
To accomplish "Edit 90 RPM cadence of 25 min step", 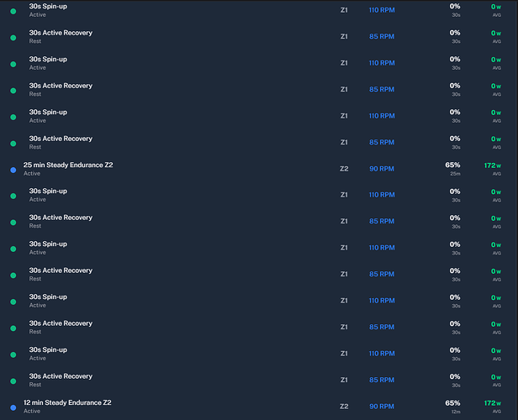I will click(x=382, y=169).
